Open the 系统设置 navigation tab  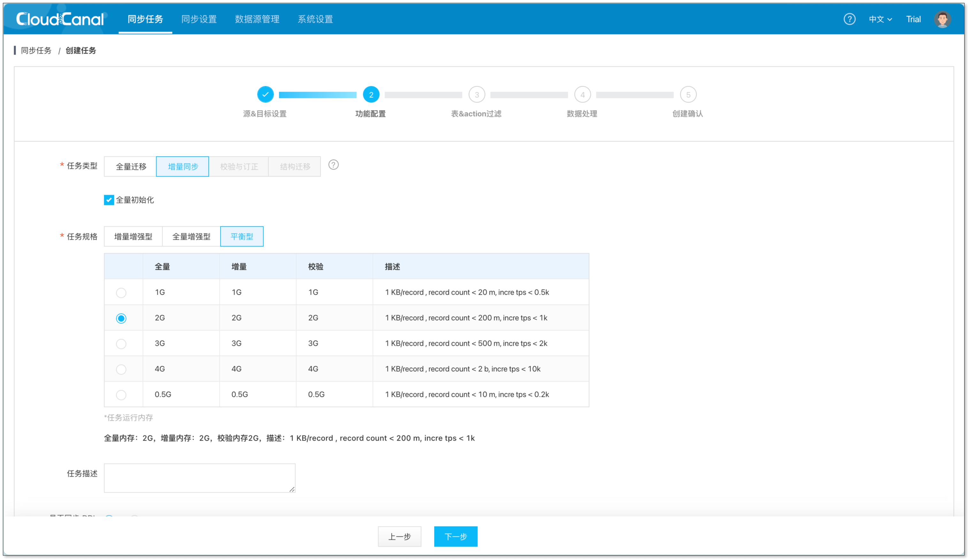pyautogui.click(x=315, y=19)
